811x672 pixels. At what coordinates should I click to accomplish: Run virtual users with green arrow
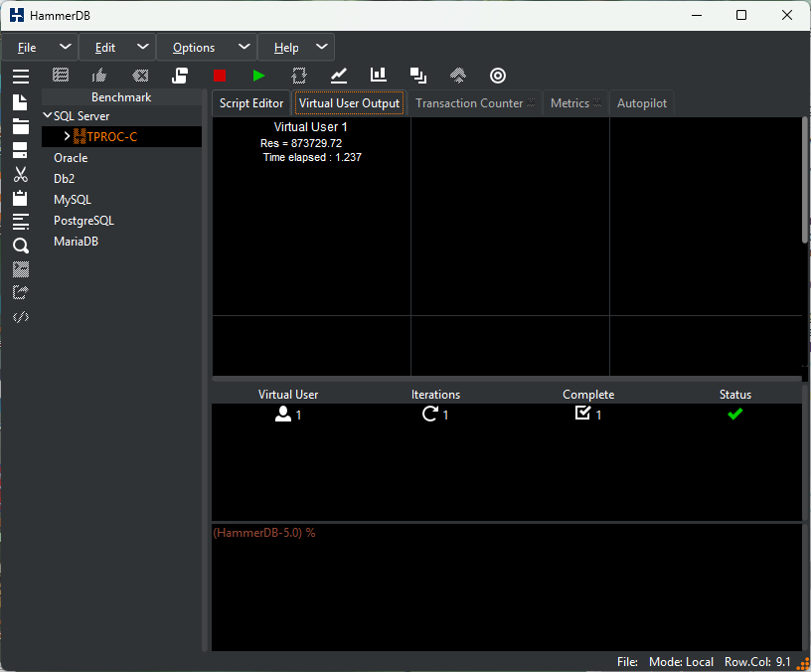tap(259, 76)
